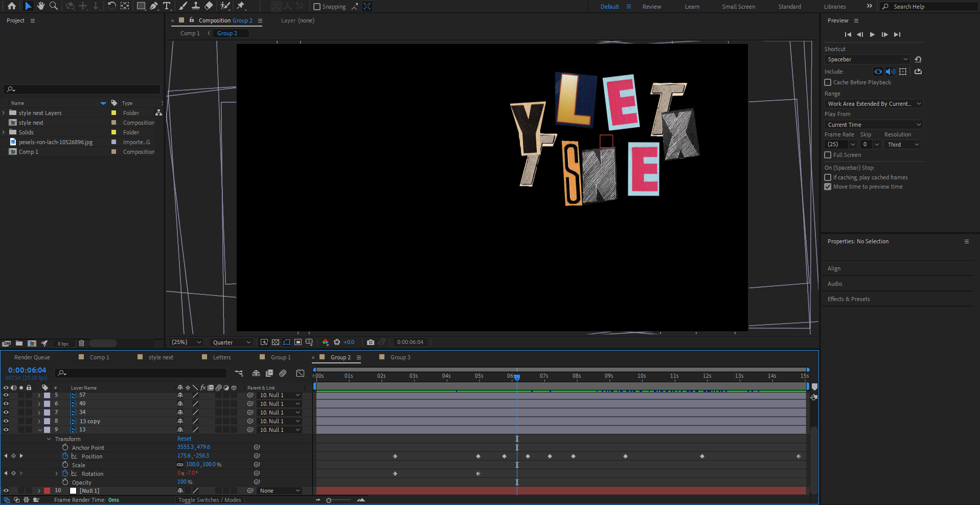Select the Clone Stamp tool
980x505 pixels.
[x=196, y=6]
